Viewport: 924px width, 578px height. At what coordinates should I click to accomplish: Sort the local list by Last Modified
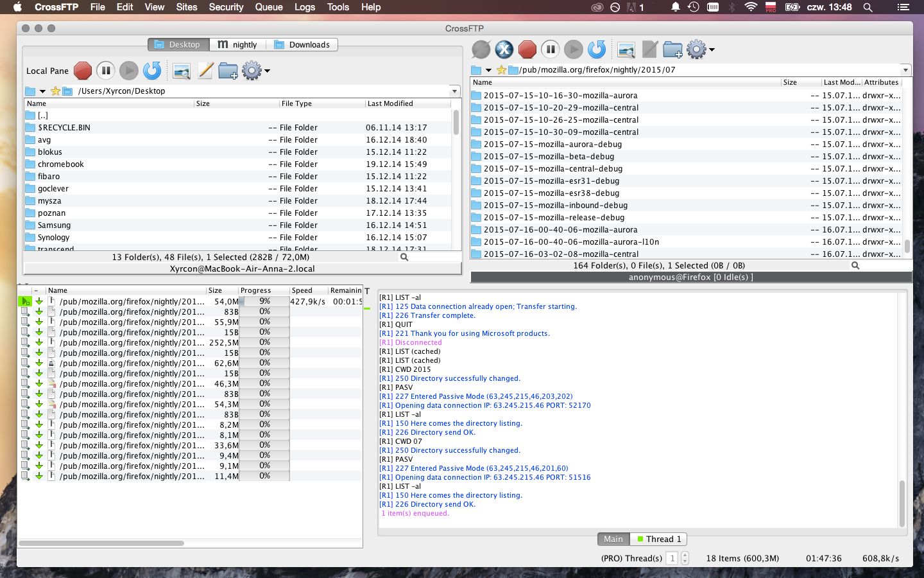click(407, 103)
